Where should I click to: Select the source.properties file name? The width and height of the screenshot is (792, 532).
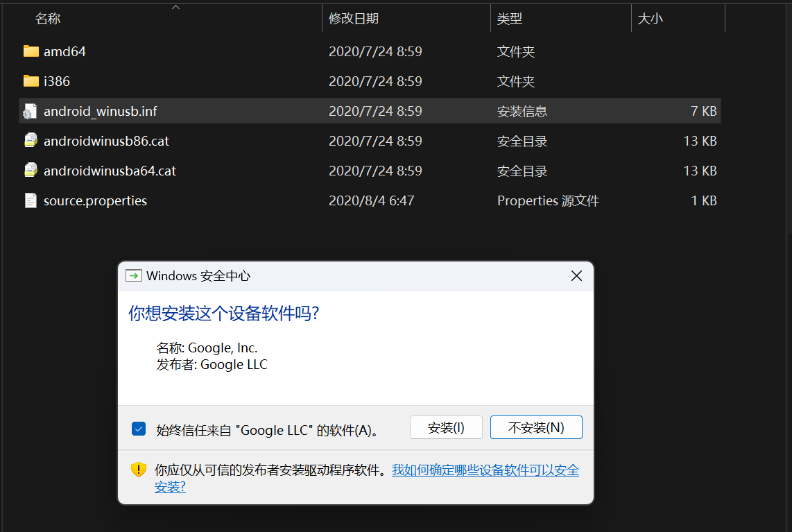(95, 200)
